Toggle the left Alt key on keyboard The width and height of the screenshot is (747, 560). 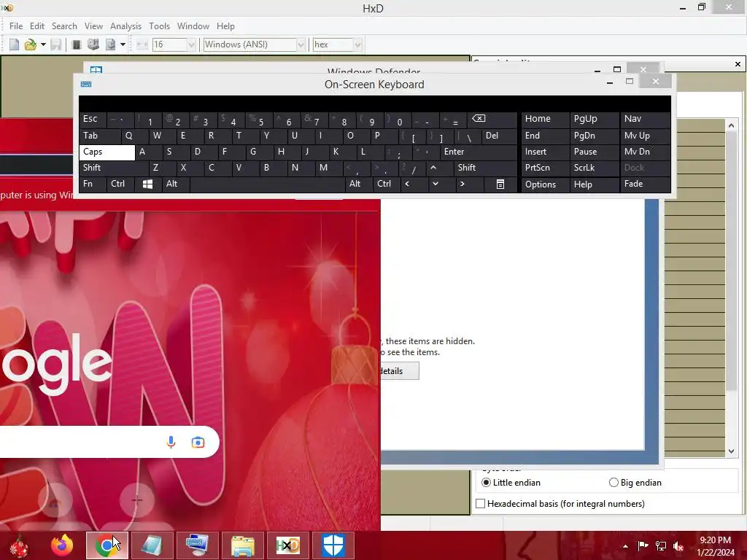pos(176,184)
